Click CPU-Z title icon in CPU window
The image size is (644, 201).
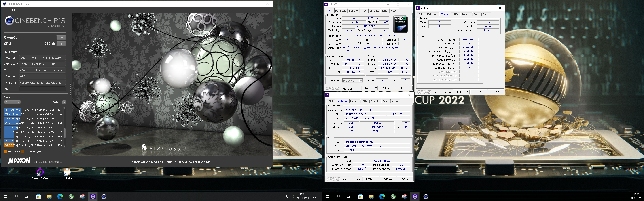click(x=326, y=4)
